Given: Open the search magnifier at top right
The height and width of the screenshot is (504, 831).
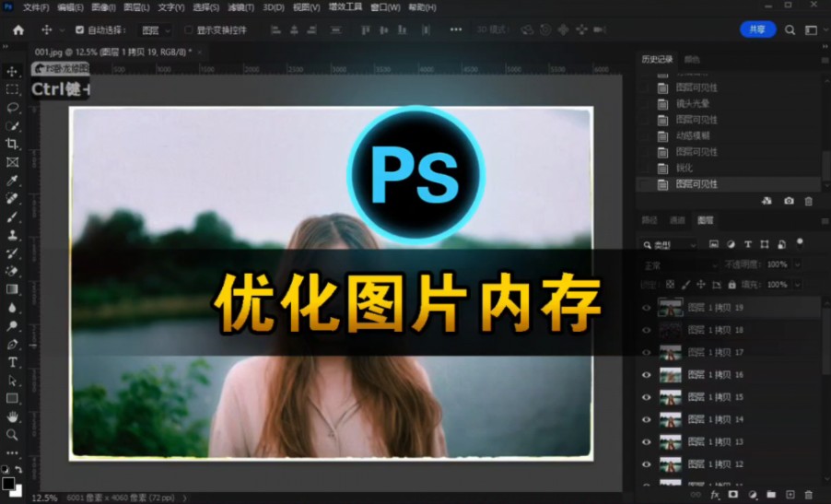Looking at the screenshot, I should 790,30.
